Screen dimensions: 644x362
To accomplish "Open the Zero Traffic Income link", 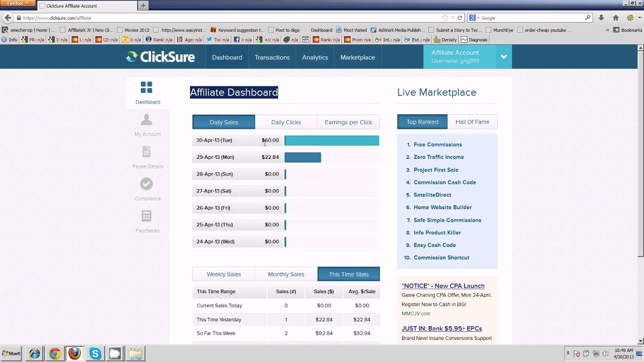I will 439,157.
